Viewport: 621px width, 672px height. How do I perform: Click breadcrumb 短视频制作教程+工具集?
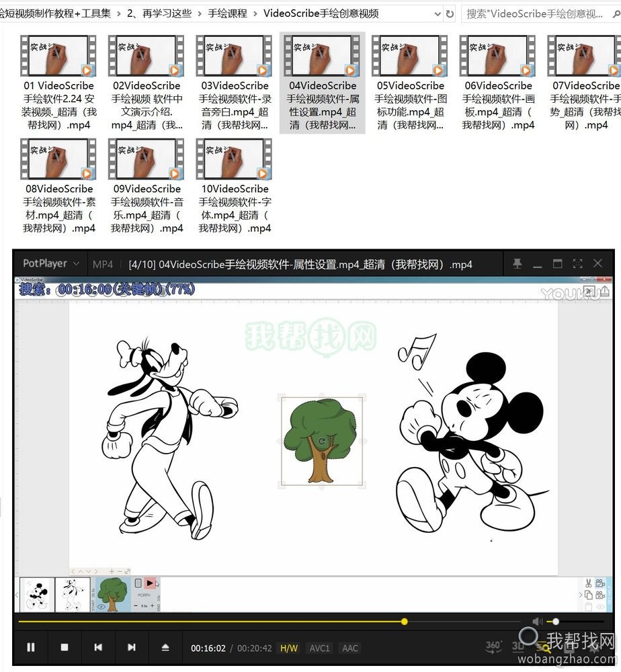[x=55, y=13]
